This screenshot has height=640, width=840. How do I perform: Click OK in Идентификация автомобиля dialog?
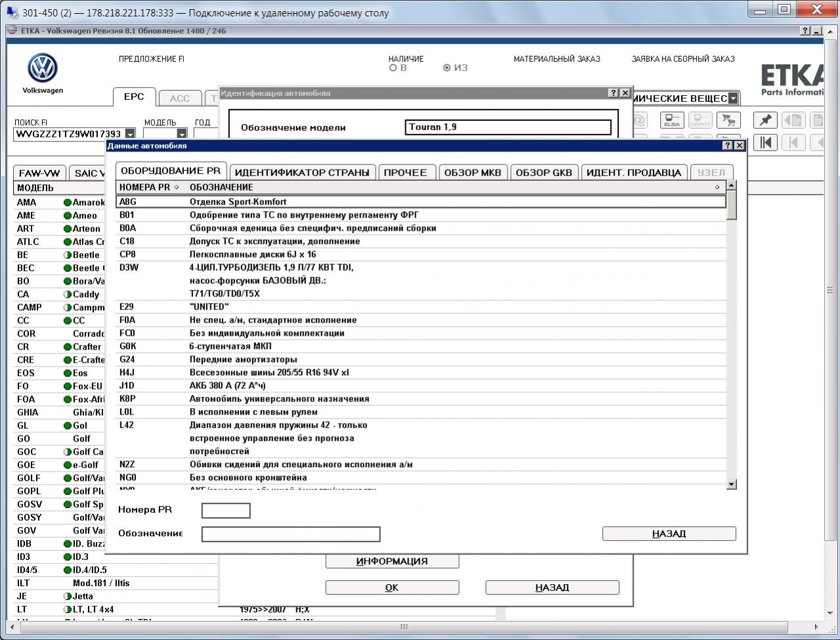pyautogui.click(x=392, y=587)
